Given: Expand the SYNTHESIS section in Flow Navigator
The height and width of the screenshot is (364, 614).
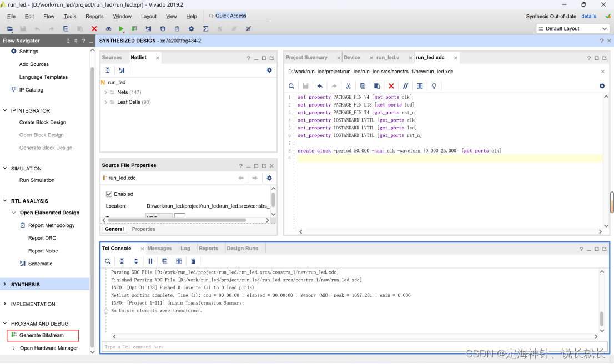Looking at the screenshot, I should point(4,285).
